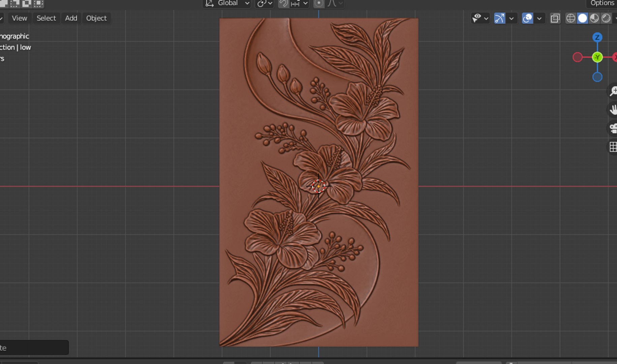Image resolution: width=617 pixels, height=364 pixels.
Task: Open the Select menu
Action: click(x=46, y=18)
